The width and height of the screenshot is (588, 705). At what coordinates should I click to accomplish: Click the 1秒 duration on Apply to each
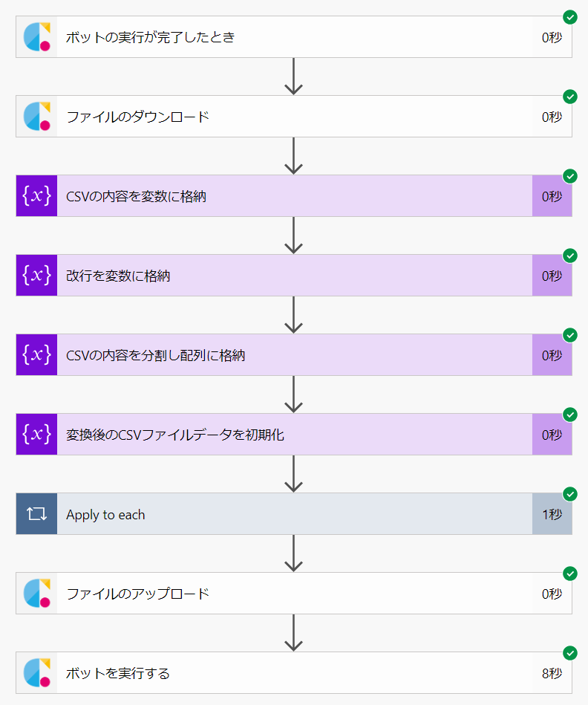(x=552, y=515)
